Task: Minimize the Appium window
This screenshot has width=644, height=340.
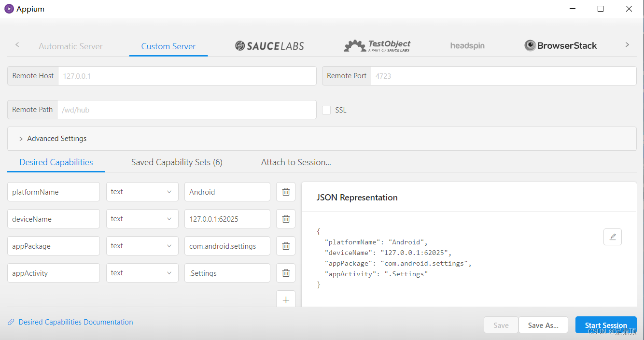Action: [573, 9]
